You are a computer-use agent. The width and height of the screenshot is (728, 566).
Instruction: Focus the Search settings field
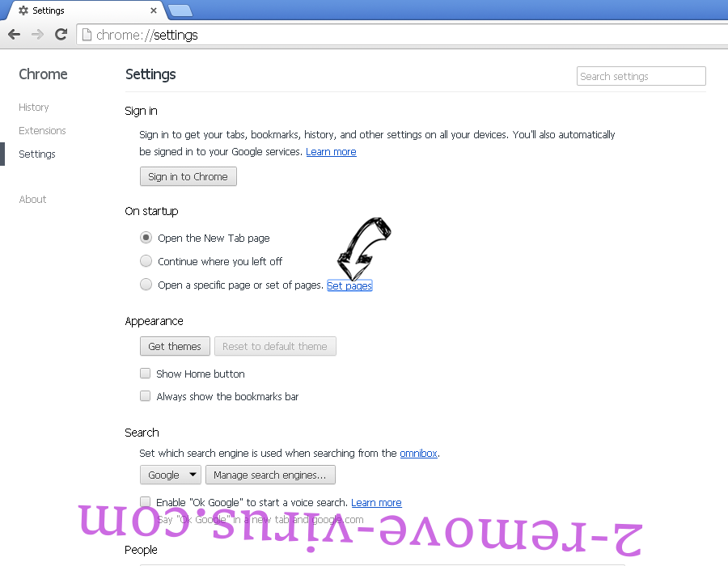point(641,76)
